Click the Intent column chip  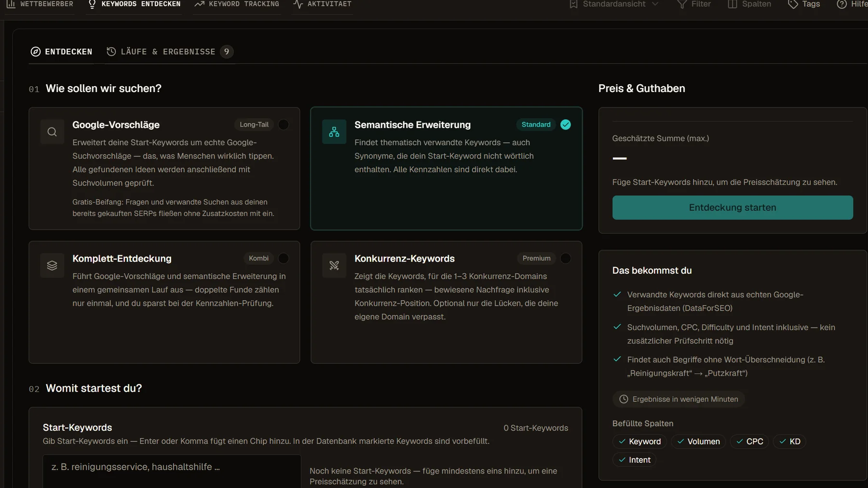[x=634, y=460]
